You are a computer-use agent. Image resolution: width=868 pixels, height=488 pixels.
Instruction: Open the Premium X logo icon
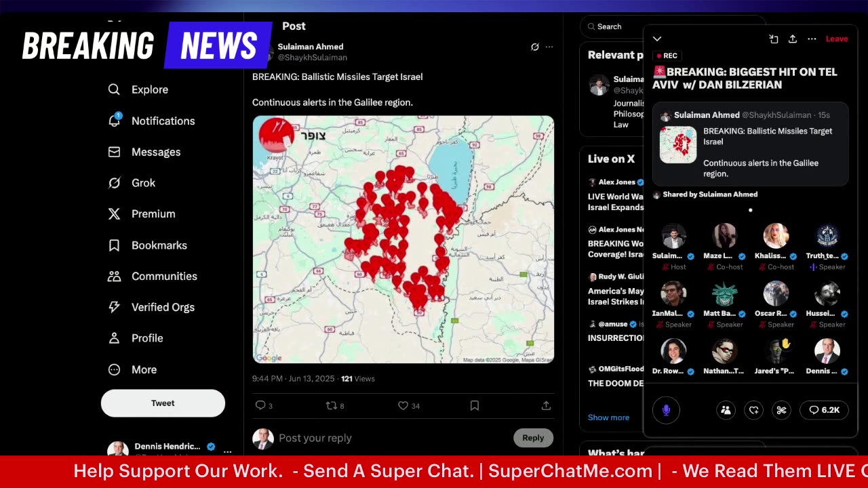point(114,213)
